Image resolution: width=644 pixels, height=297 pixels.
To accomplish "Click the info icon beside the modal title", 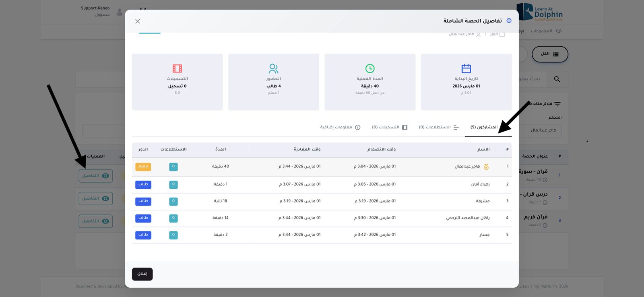I will [509, 21].
